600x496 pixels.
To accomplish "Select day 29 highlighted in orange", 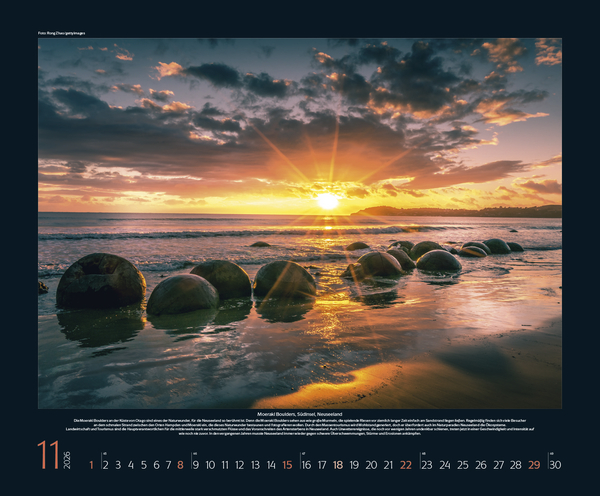I will (x=534, y=464).
